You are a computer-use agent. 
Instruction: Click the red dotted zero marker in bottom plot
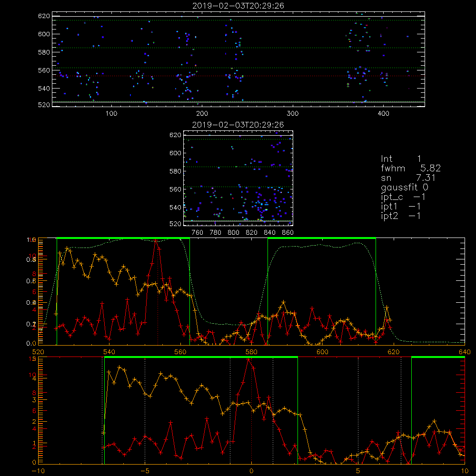[252, 411]
